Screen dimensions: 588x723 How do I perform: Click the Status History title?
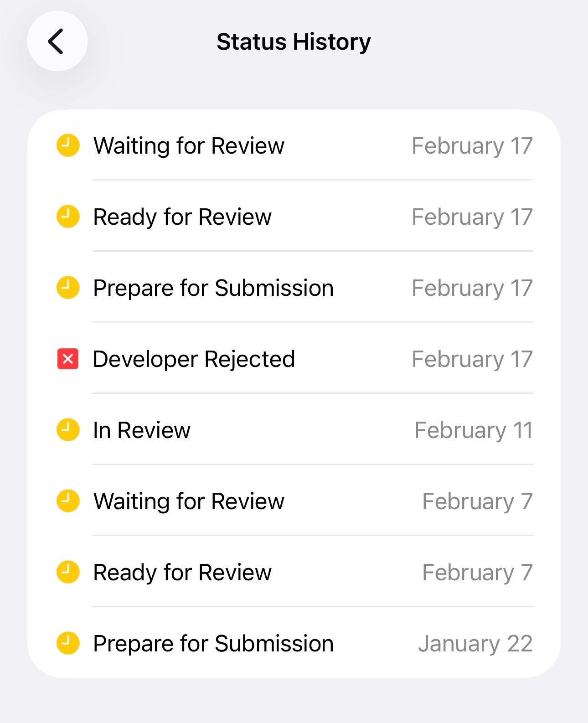click(x=294, y=42)
